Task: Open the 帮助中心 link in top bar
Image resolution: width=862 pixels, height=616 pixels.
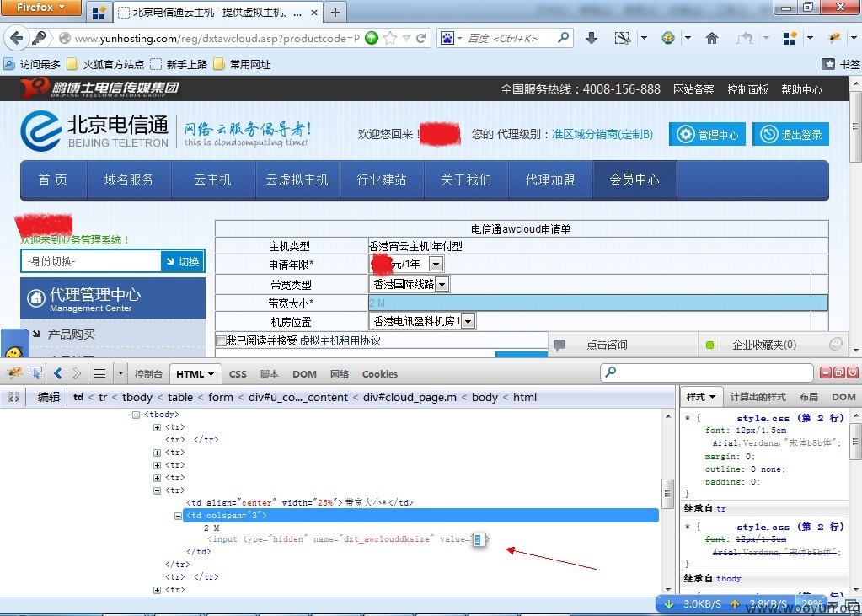Action: coord(801,89)
